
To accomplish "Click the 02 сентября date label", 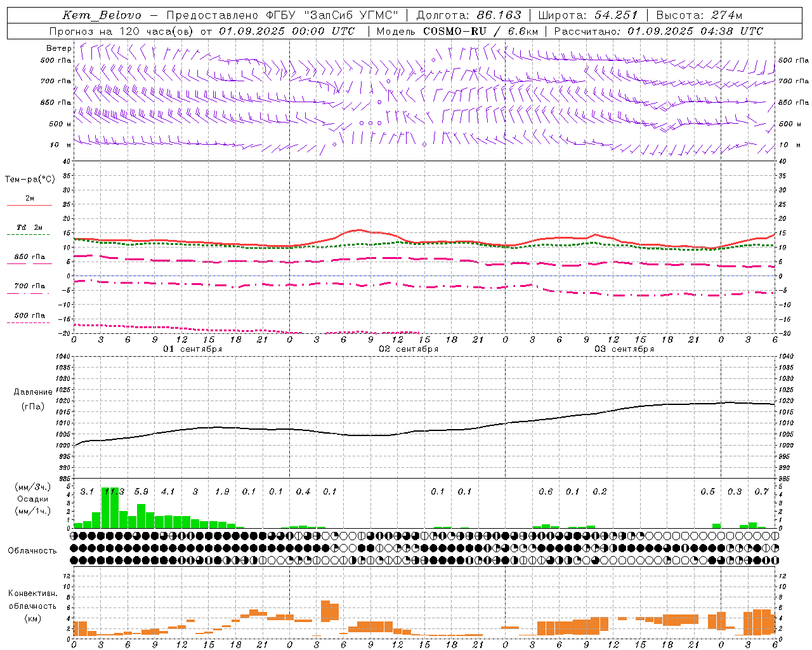I will tap(409, 349).
